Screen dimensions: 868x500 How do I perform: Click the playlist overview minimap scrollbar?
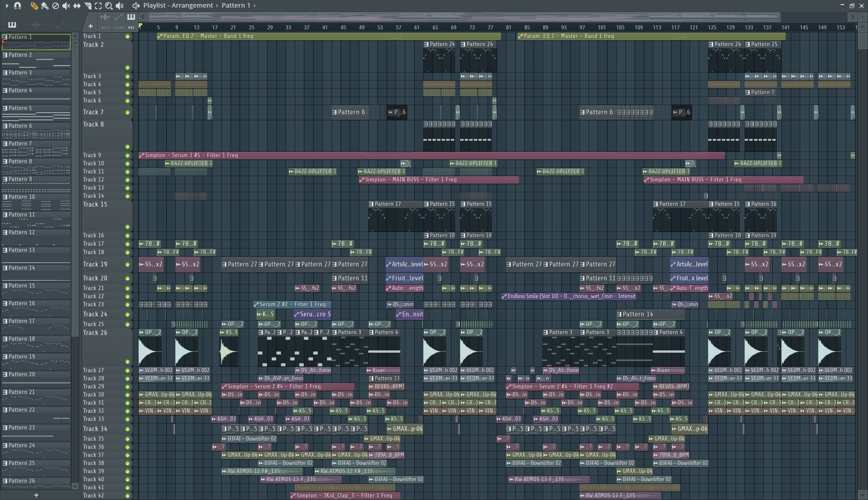click(x=464, y=16)
